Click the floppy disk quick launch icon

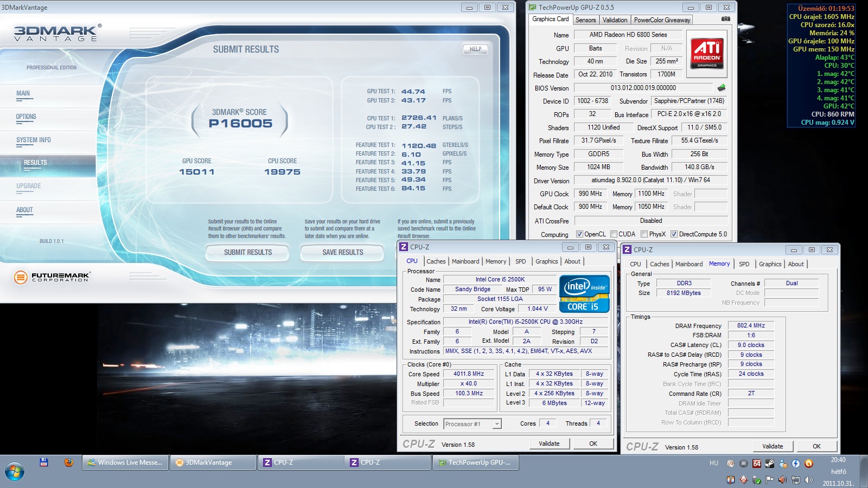[x=44, y=463]
